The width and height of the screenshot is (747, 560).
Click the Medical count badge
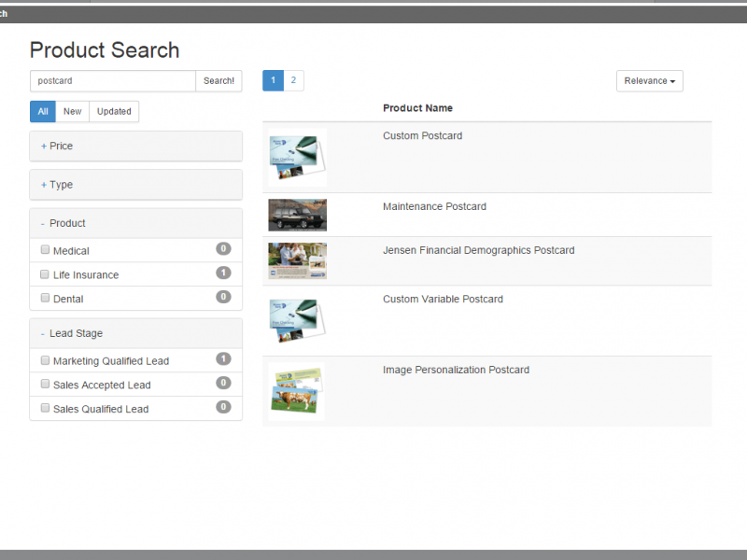coord(223,248)
